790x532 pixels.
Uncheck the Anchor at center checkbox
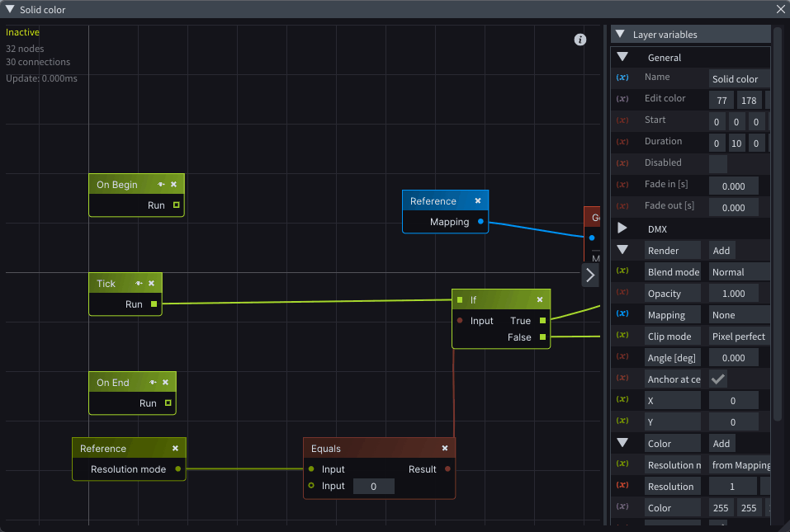click(718, 379)
